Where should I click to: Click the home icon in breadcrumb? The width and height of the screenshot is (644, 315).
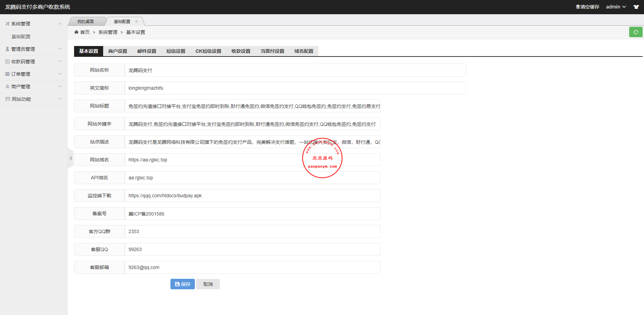(76, 32)
